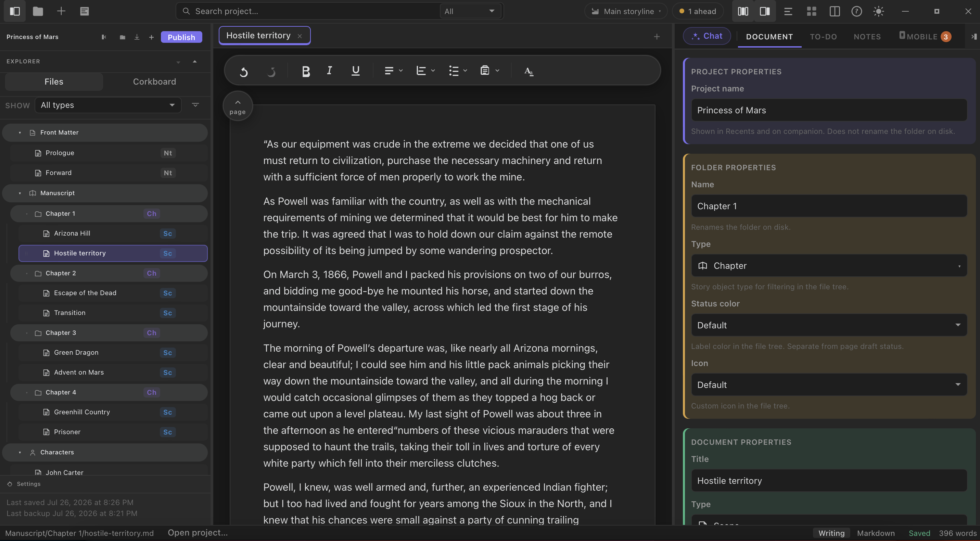The image size is (980, 541).
Task: Click the Nt badge on Forward
Action: click(x=168, y=173)
